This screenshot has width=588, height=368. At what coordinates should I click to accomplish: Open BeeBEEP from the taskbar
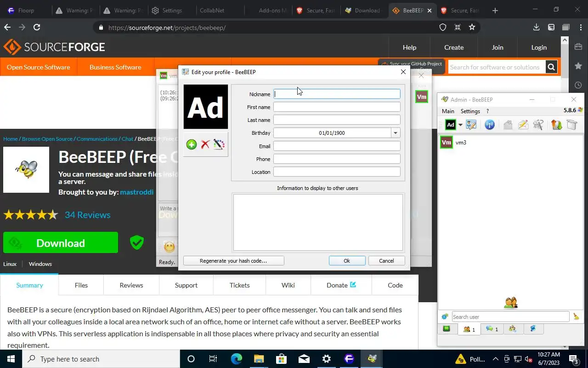click(x=372, y=359)
